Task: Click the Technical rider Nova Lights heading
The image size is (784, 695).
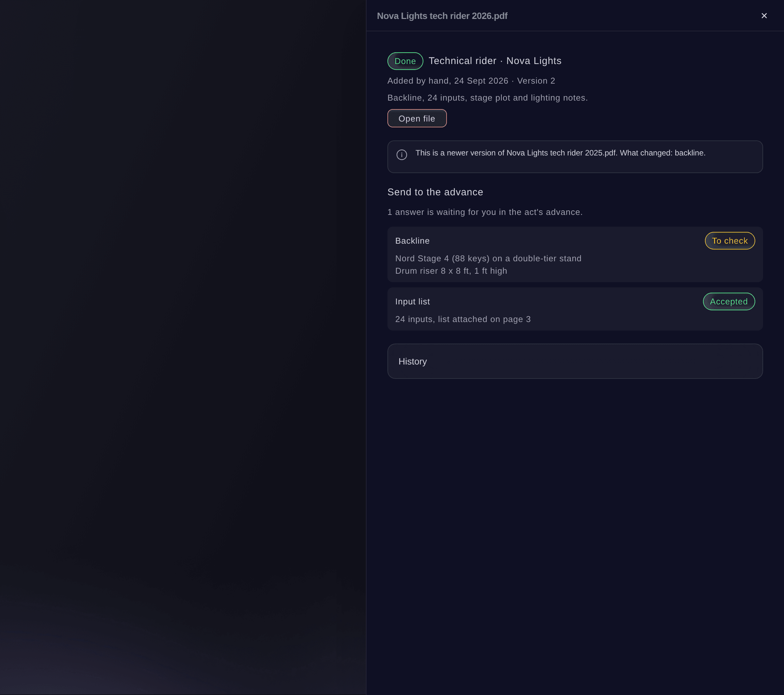Action: [x=495, y=61]
